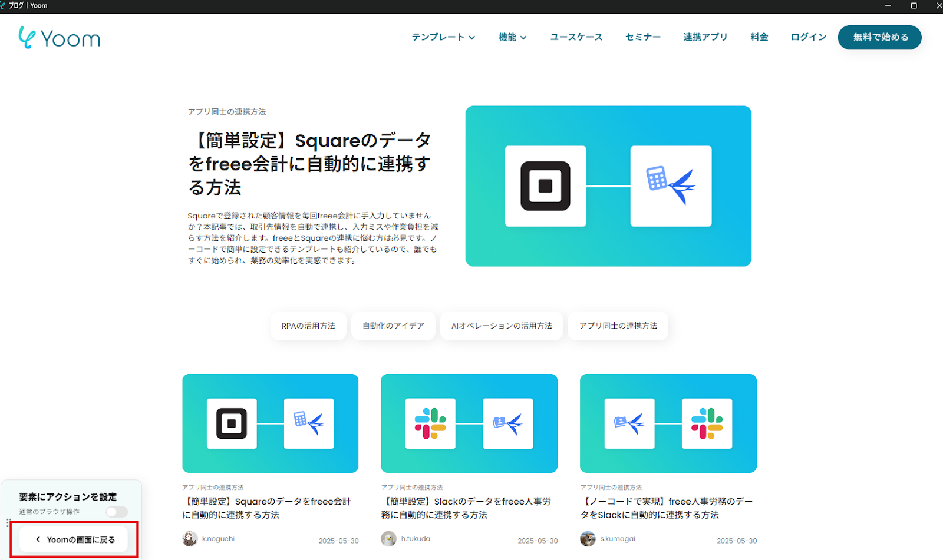Open the card titled freee人事労務のデータをSlackに自動的に連携する方法
The height and width of the screenshot is (560, 943).
(x=667, y=508)
